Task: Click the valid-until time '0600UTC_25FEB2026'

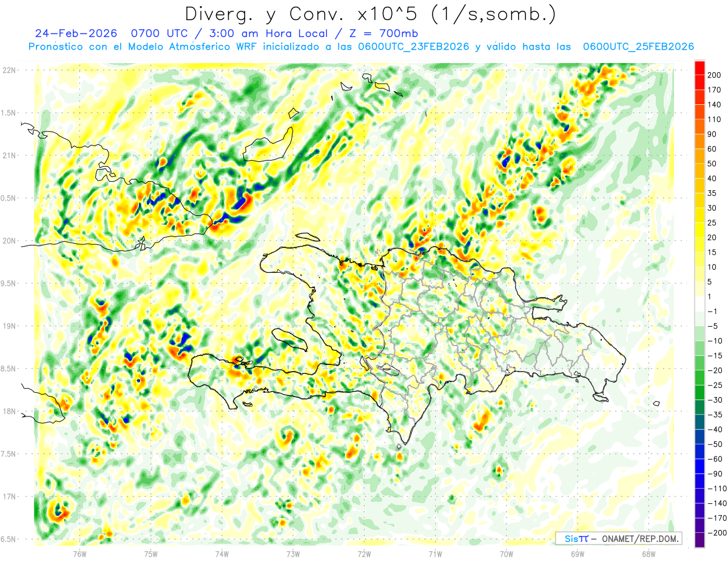Action: (638, 47)
